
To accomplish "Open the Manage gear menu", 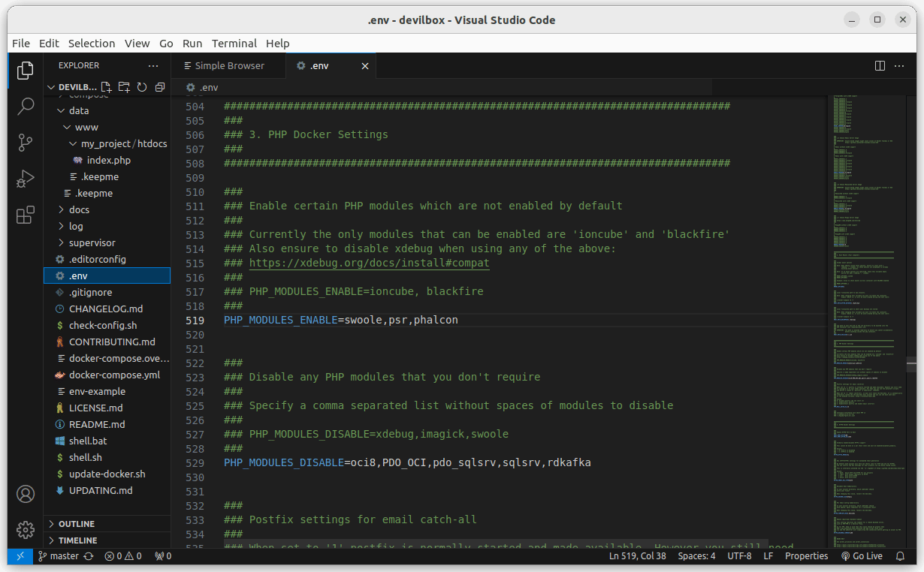I will (x=26, y=529).
